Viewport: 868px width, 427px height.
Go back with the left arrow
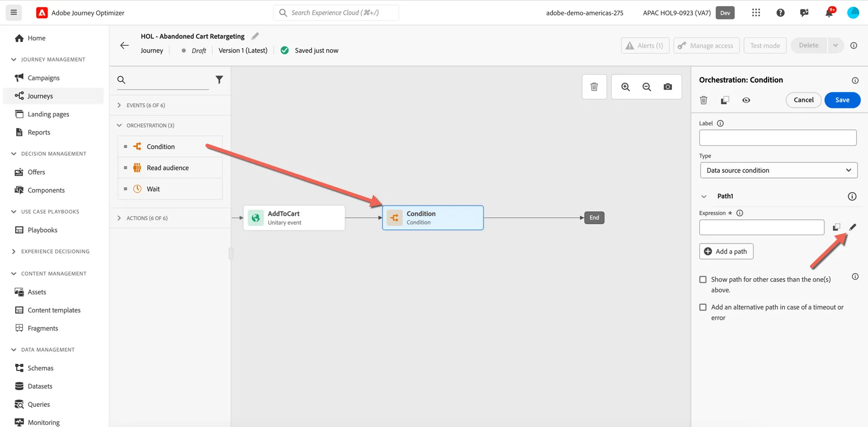124,45
